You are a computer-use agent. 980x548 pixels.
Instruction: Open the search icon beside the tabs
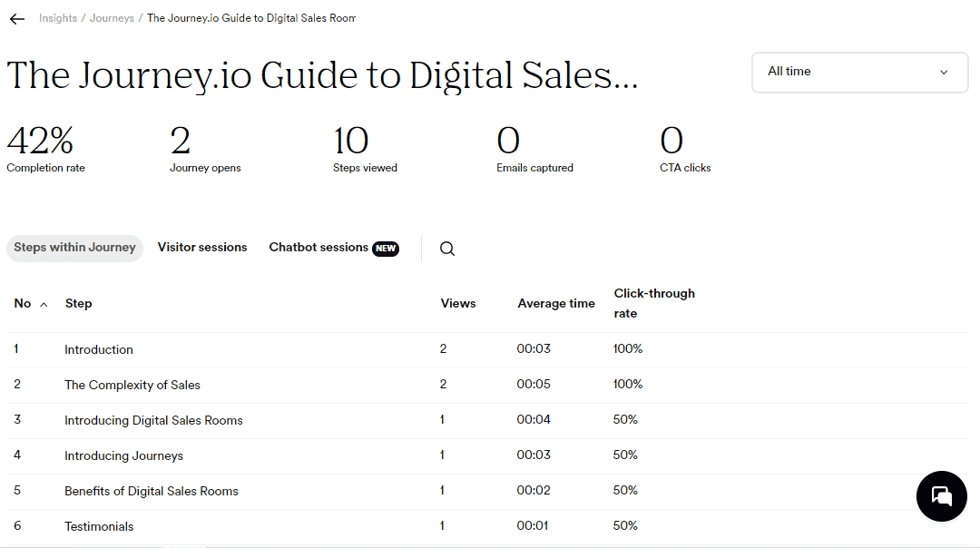click(447, 249)
